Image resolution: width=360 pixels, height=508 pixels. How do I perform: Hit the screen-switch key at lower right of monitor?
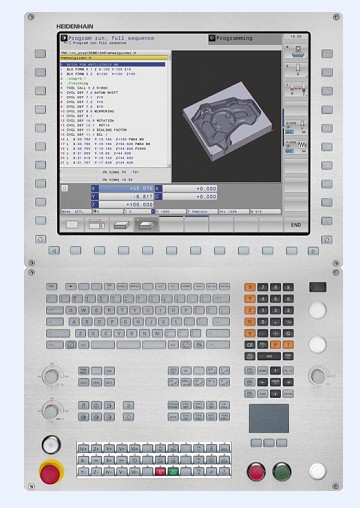327,239
